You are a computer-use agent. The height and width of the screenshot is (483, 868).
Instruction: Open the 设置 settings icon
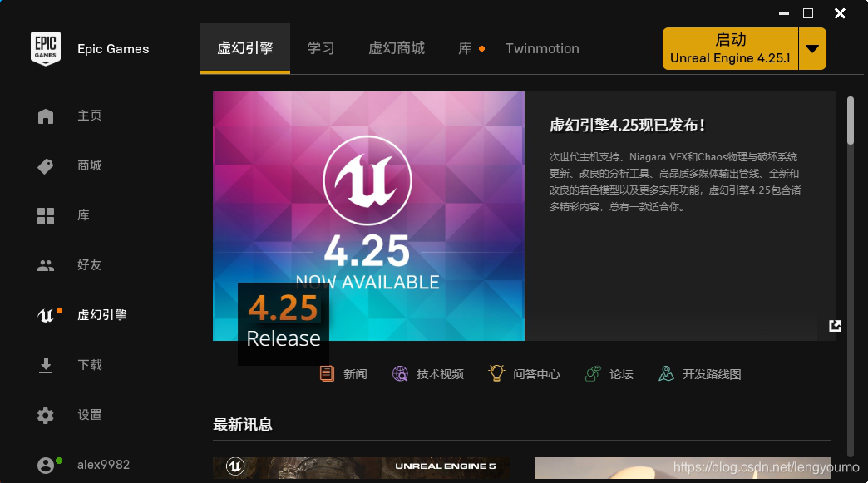coord(46,415)
